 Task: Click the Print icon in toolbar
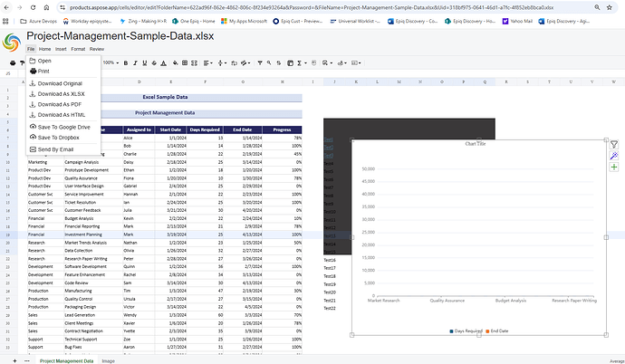coord(13,62)
